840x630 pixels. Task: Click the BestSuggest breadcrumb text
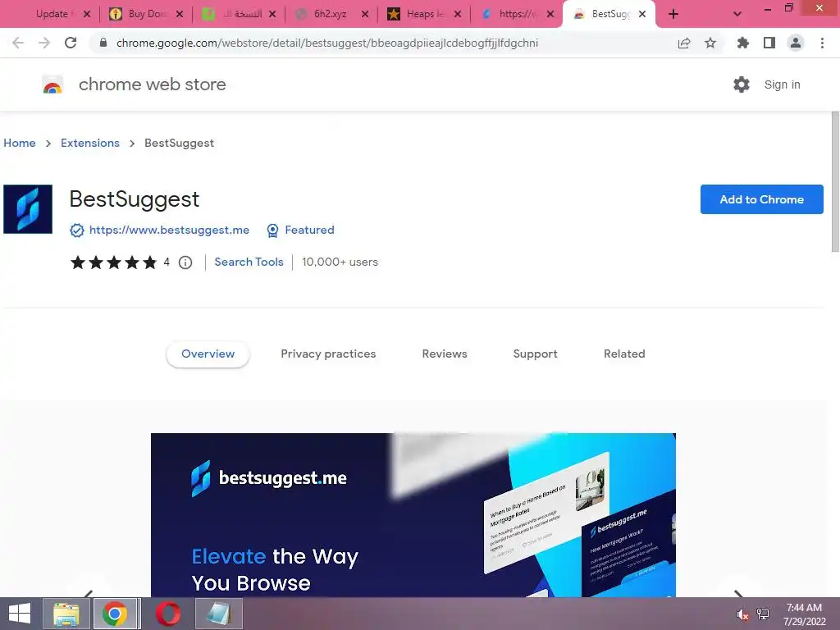179,143
